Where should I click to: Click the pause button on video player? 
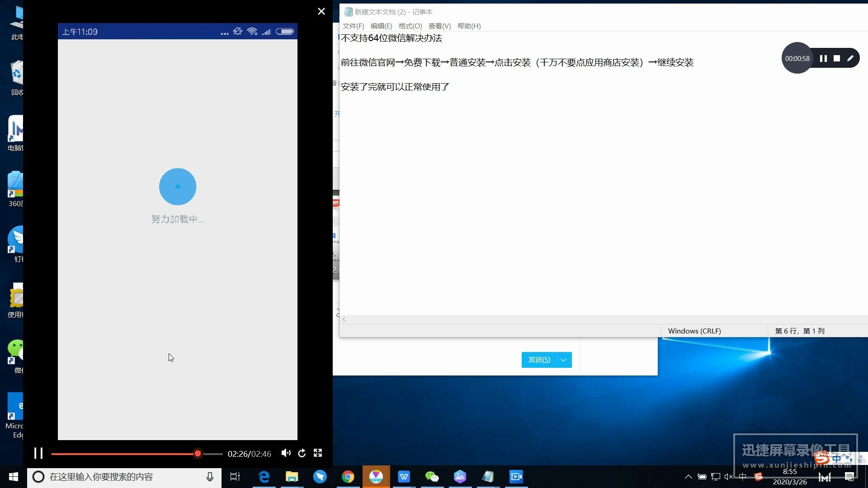coord(38,453)
